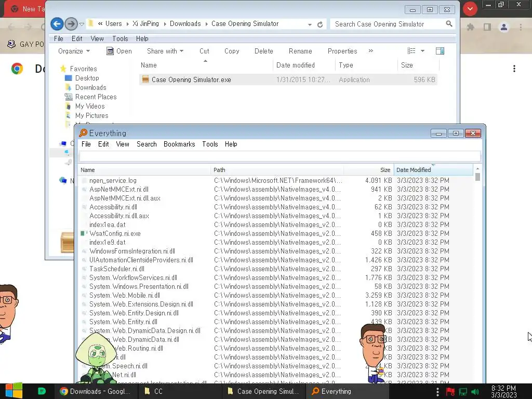Open the recent locations dropdown beside Forward arrow
532x399 pixels.
pos(82,24)
